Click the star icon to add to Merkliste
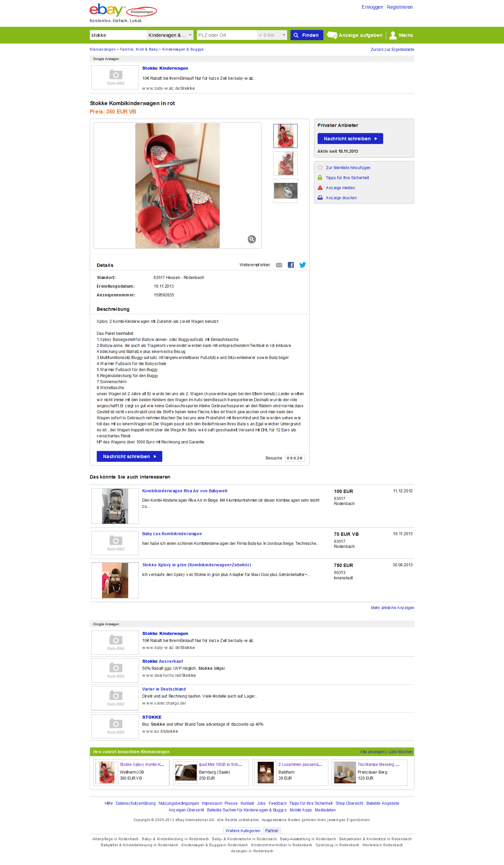The width and height of the screenshot is (504, 865). (x=320, y=167)
